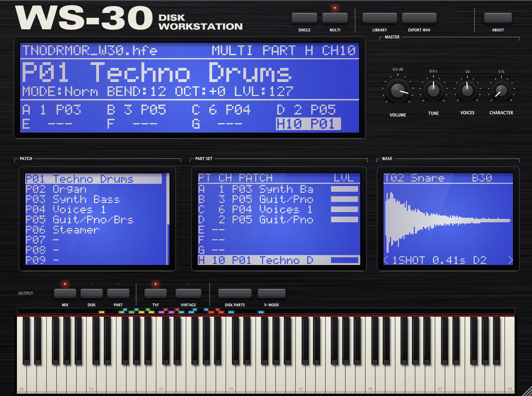Click the VOICES knob

(467, 91)
